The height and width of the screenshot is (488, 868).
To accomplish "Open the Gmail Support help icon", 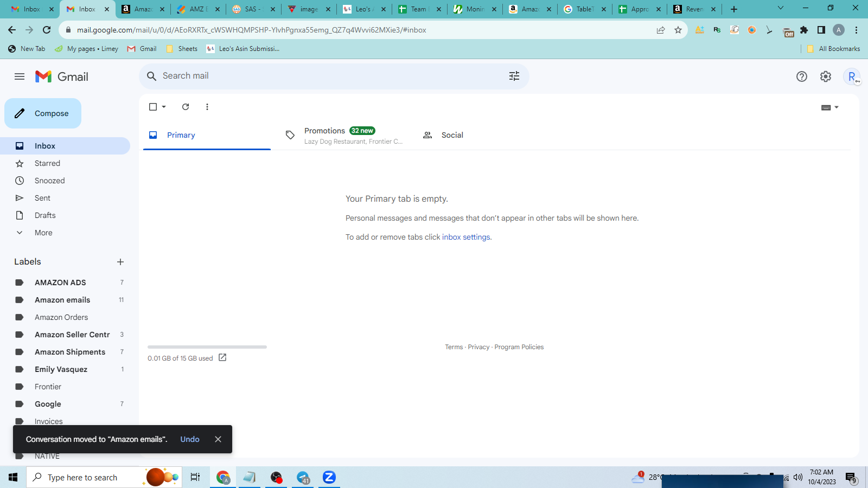I will 802,76.
